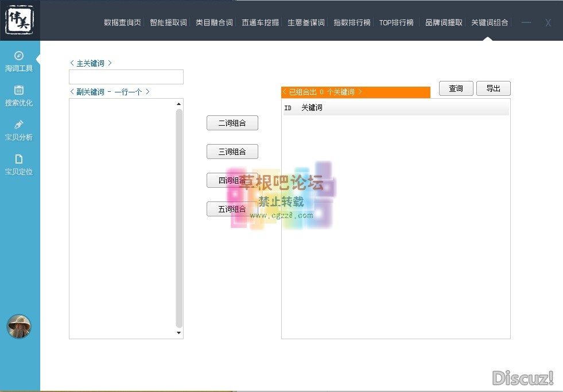Export results with the 导出 button
This screenshot has height=392, width=563.
click(493, 88)
